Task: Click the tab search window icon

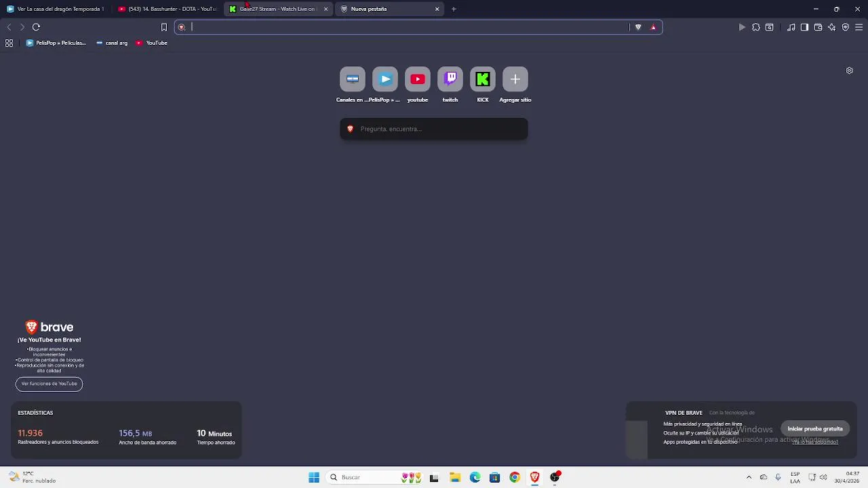Action: coord(770,27)
